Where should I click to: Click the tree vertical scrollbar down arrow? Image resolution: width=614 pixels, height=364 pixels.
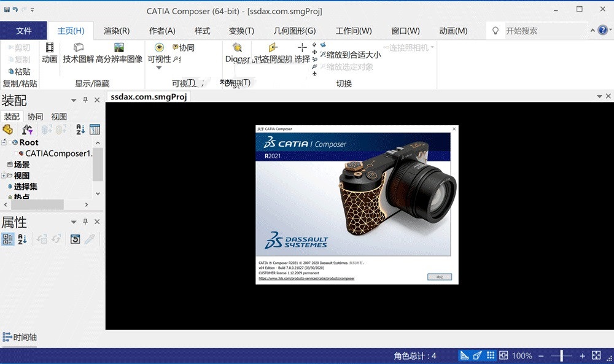click(x=98, y=193)
